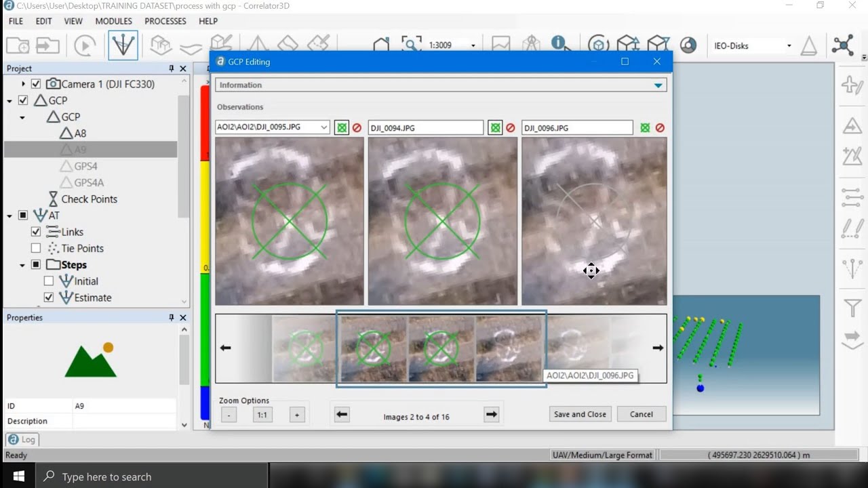
Task: Click the home view toolbar icon
Action: point(381,45)
